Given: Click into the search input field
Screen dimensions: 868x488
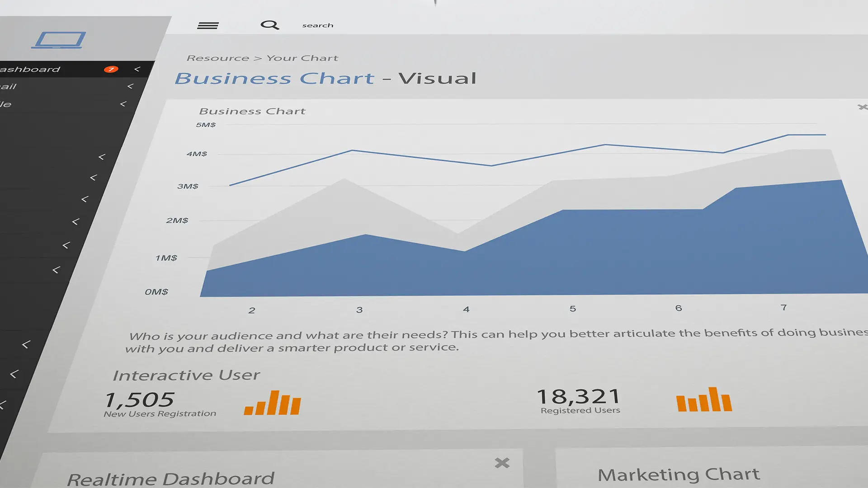Looking at the screenshot, I should pyautogui.click(x=318, y=26).
